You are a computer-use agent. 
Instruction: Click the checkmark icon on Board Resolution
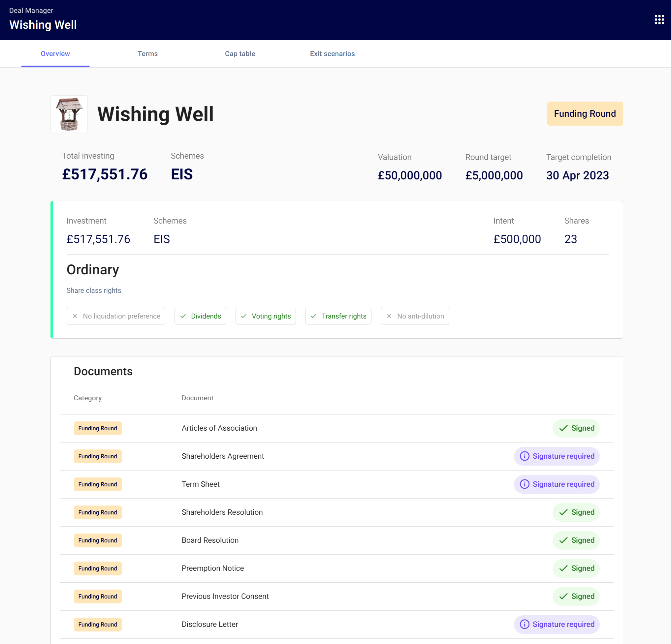[563, 540]
